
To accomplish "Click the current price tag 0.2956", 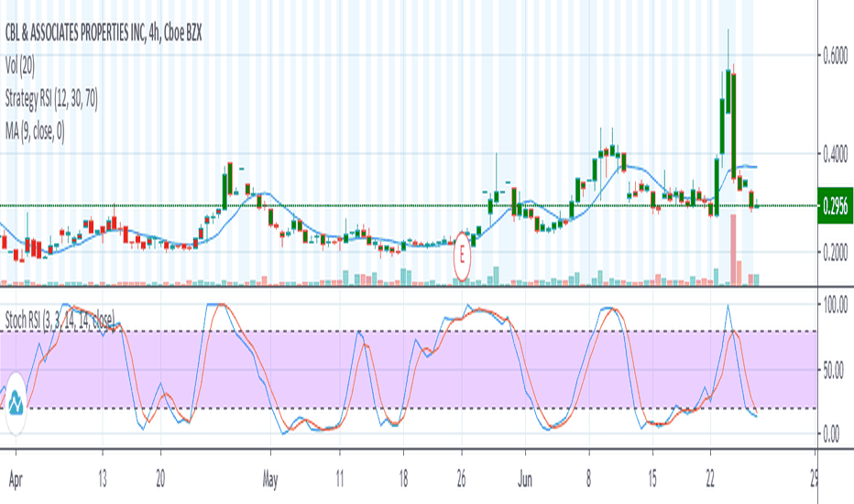I will coord(835,206).
